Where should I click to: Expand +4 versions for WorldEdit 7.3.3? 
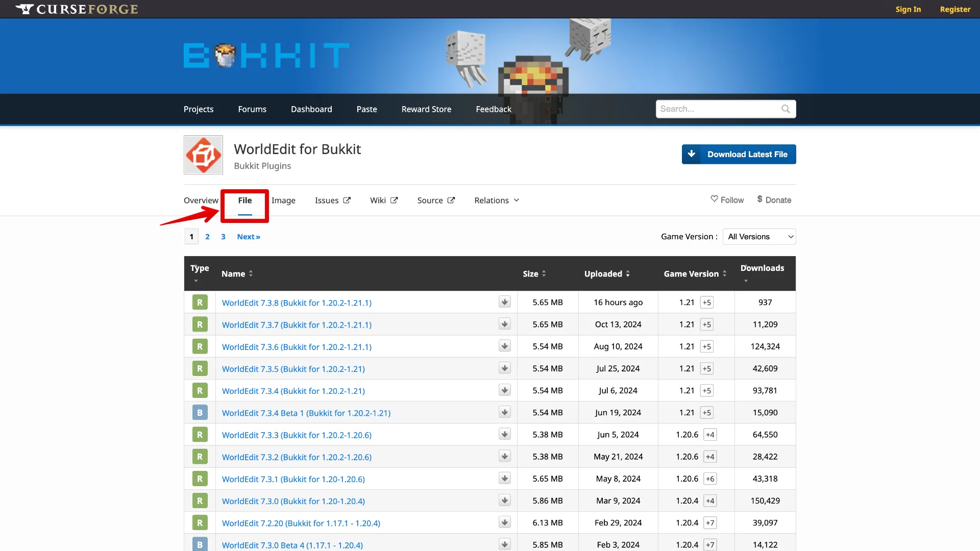click(710, 435)
